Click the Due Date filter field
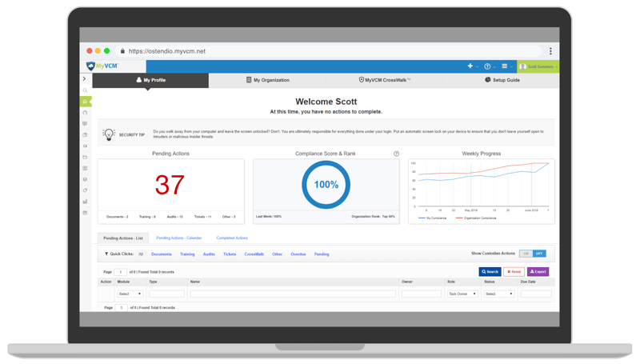This screenshot has width=640, height=364. (535, 294)
